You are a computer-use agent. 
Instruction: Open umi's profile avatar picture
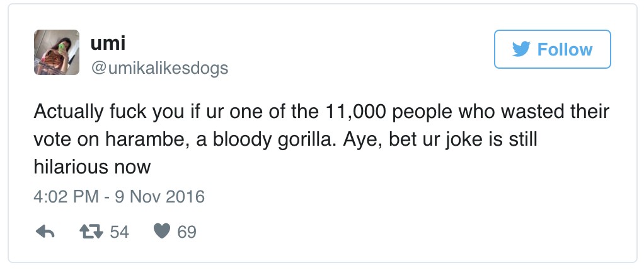point(56,52)
